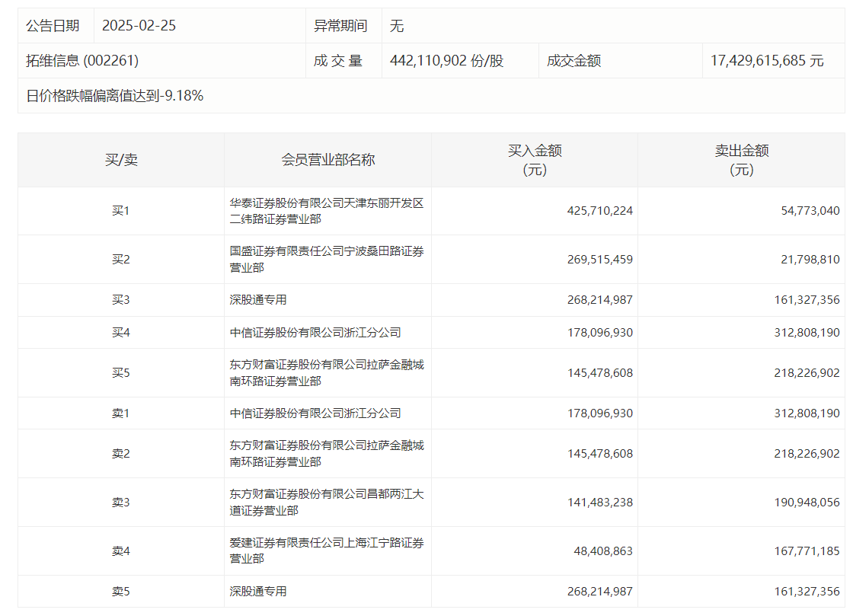Select 华泰证券天津东丽开发区二纬路 branch name
This screenshot has height=616, width=853.
327,211
